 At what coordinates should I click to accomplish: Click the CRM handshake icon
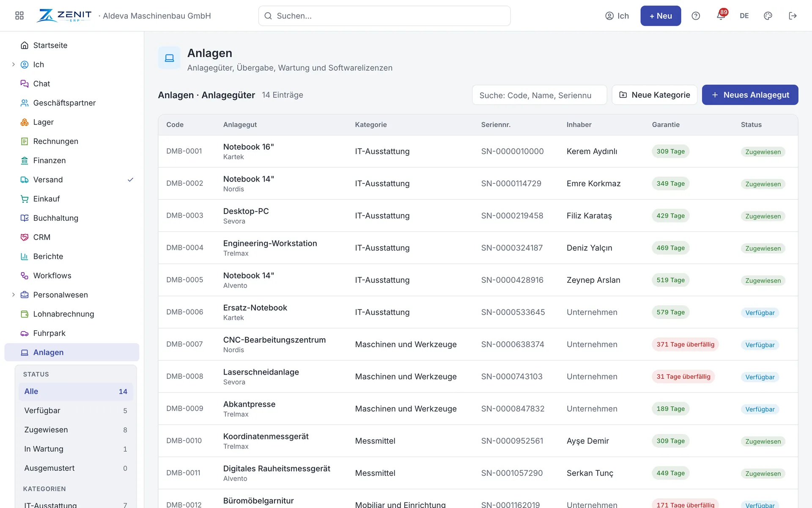25,237
